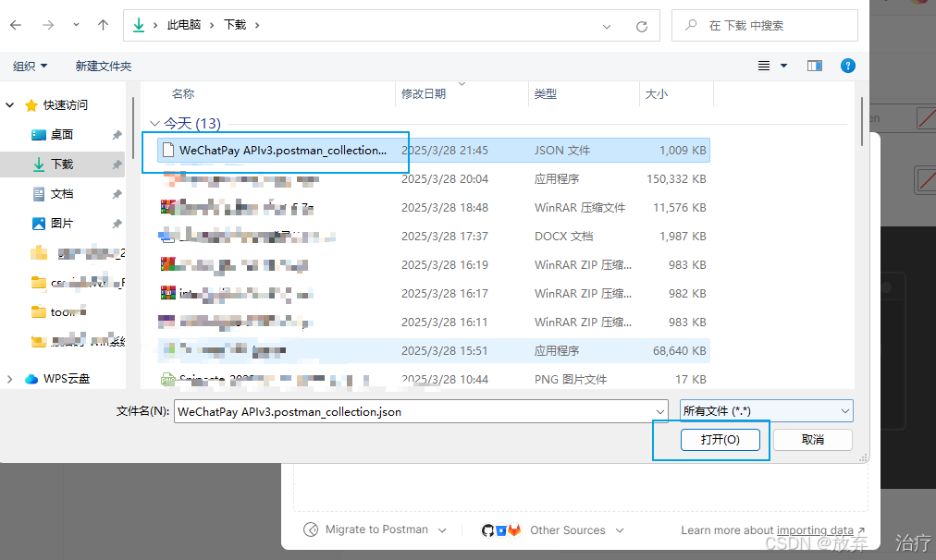936x560 pixels.
Task: Collapse the 今天 (13) group
Action: click(154, 124)
